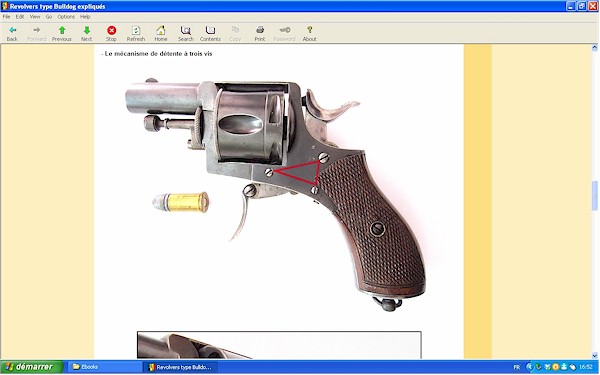Click the ebook app icon in the title bar
This screenshot has width=600, height=375.
[5, 6]
